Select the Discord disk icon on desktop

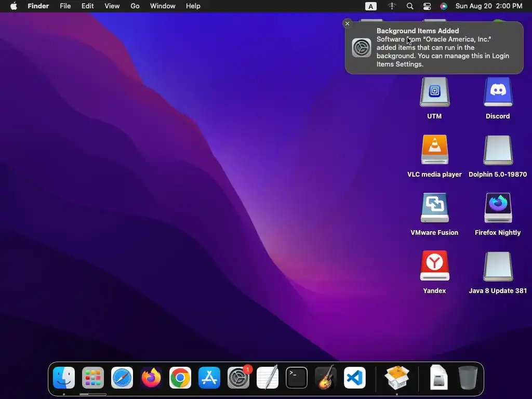point(498,92)
